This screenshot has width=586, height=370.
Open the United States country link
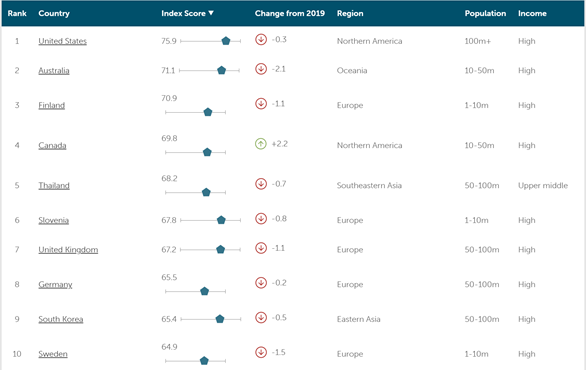pyautogui.click(x=62, y=41)
